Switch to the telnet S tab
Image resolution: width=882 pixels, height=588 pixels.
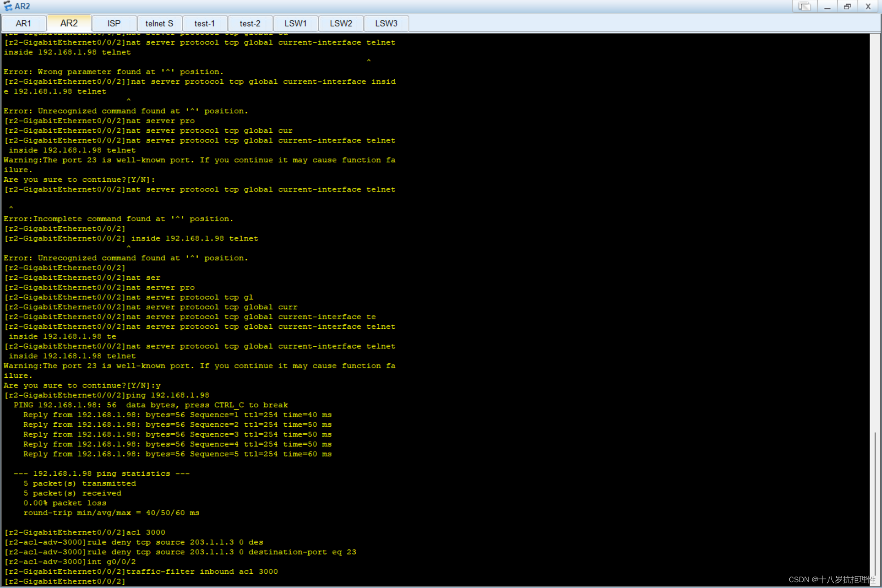point(159,23)
